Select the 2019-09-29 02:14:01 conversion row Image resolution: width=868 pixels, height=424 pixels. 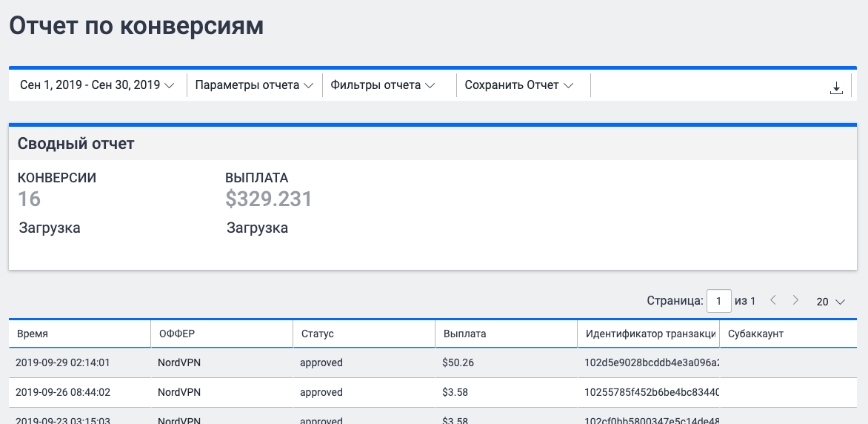[x=63, y=362]
